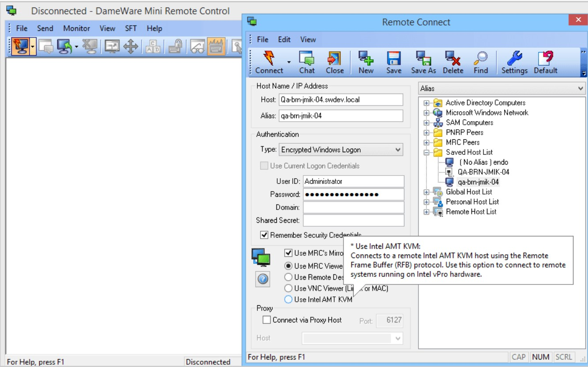Click the glasses view-only icon
Viewport: 588px width, 367px height.
point(198,46)
